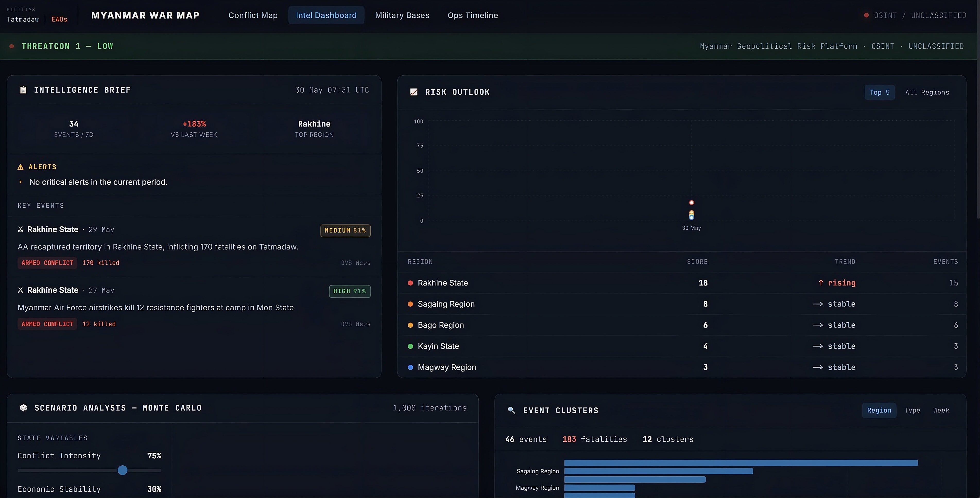The width and height of the screenshot is (980, 498).
Task: Switch Risk Outlook to All Regions
Action: coord(927,92)
